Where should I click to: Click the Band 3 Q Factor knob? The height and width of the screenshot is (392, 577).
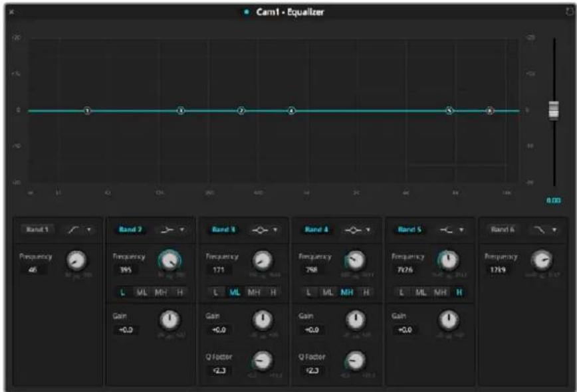(x=263, y=361)
